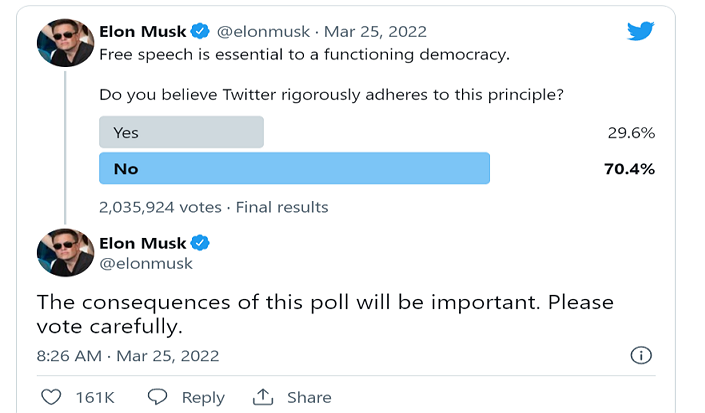Click the Twitter bird logo
The image size is (705, 413).
641,31
